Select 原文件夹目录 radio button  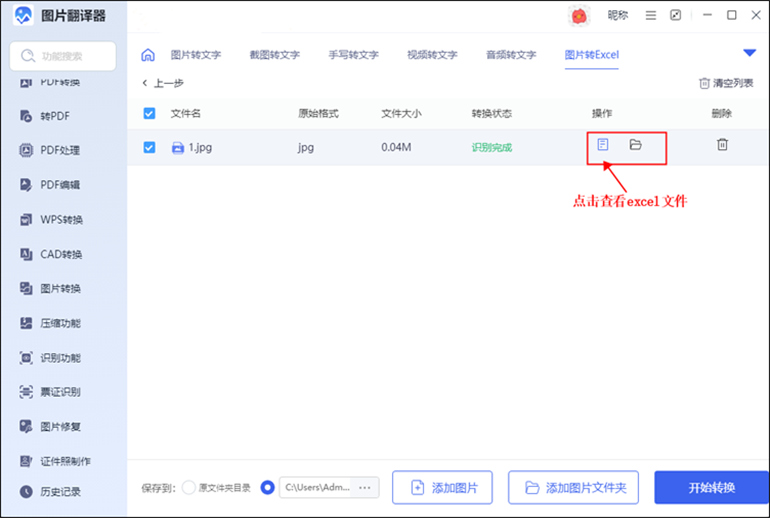pyautogui.click(x=189, y=488)
